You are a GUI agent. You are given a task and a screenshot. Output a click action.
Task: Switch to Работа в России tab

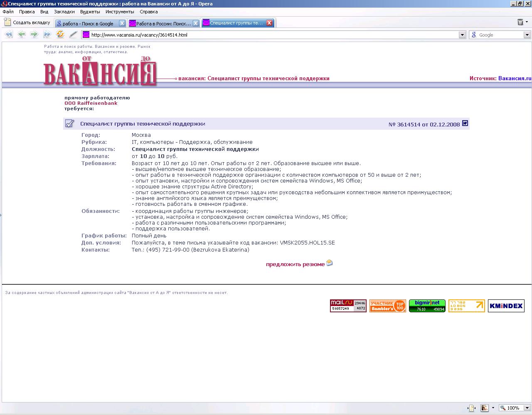tap(164, 23)
